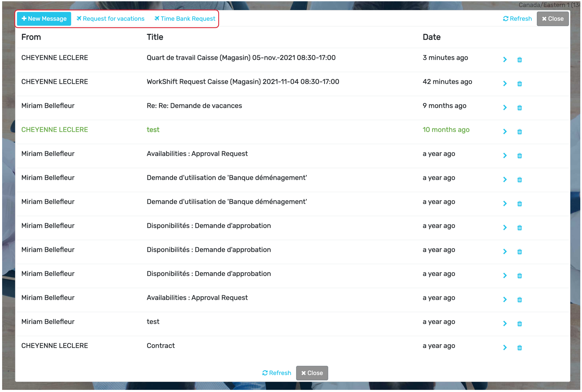
Task: Refresh the message list from top bar
Action: (517, 19)
